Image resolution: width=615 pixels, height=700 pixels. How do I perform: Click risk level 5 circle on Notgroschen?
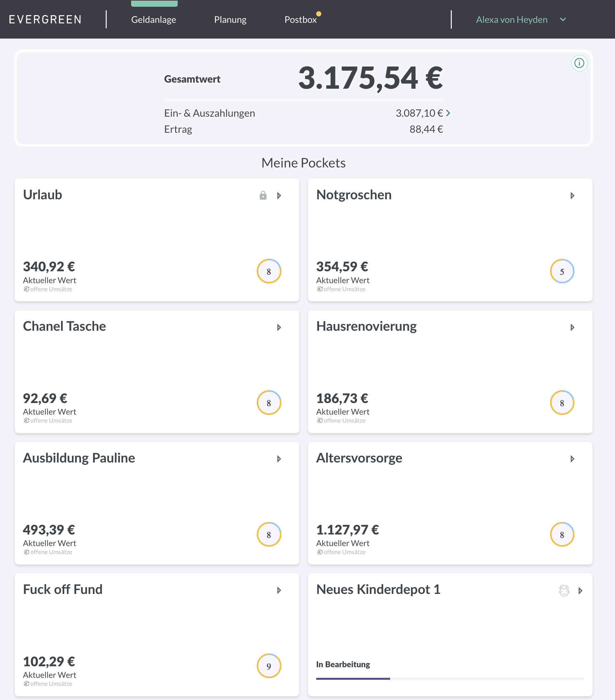pos(562,271)
